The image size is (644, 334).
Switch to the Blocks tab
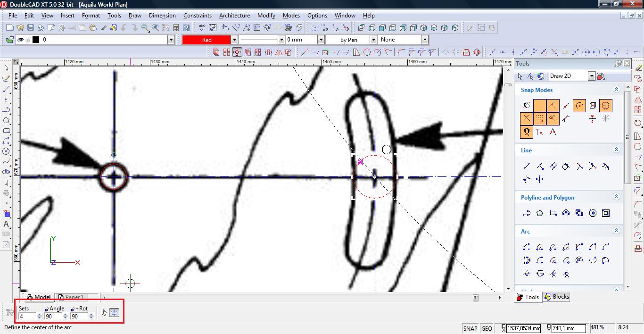(x=556, y=297)
